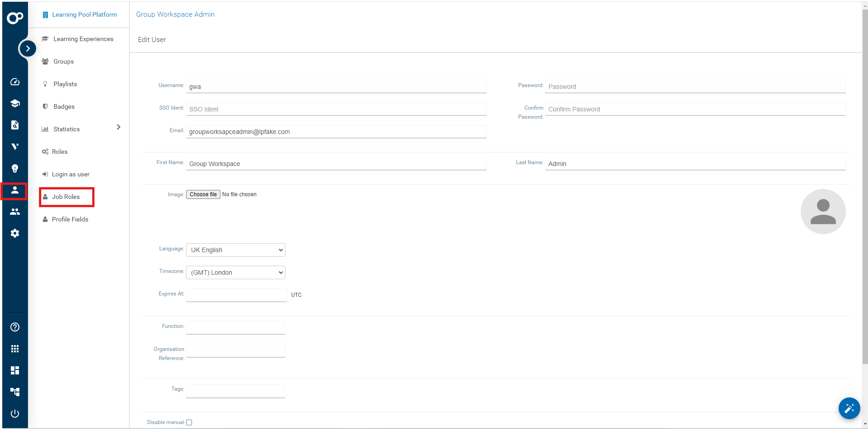Viewport: 868px width, 429px height.
Task: Expand the sidebar with the chevron button
Action: pyautogui.click(x=28, y=48)
